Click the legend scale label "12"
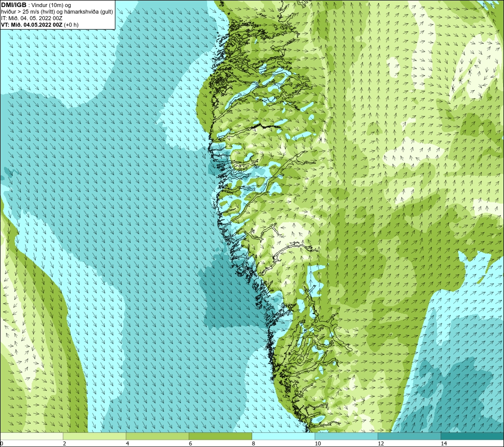This screenshot has width=504, height=447. 381,443
